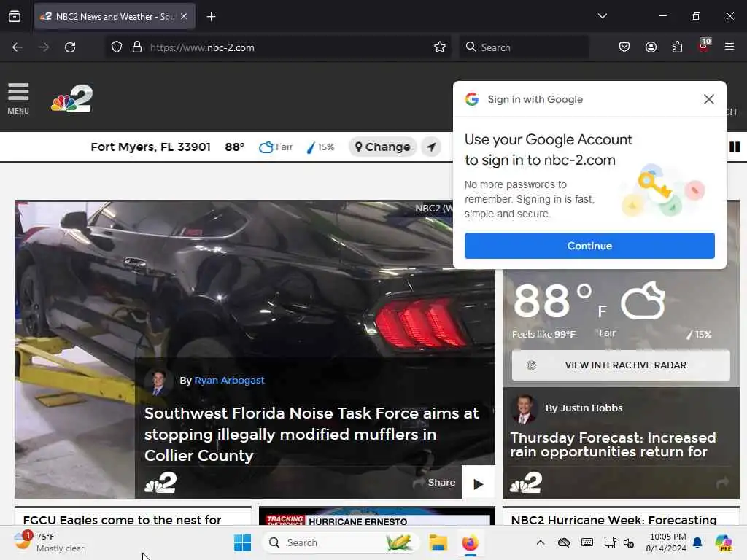The width and height of the screenshot is (747, 560).
Task: Open Thursday Forecast story headline
Action: 613,445
